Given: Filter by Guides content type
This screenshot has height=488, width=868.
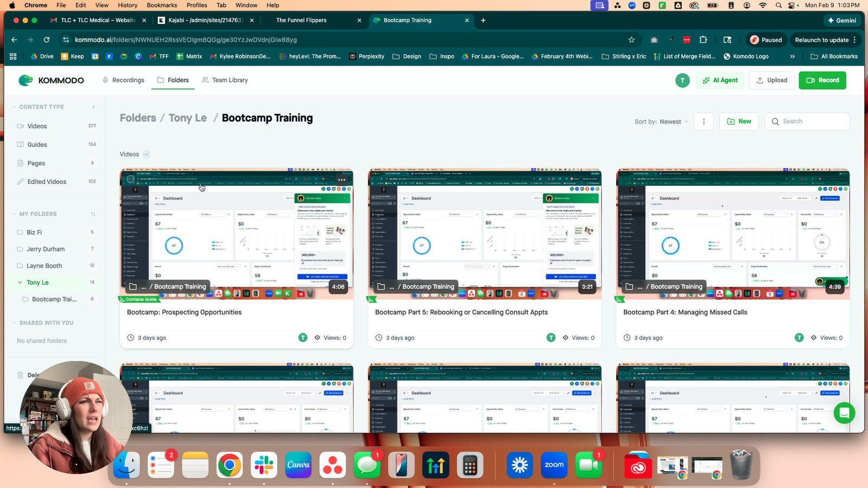Looking at the screenshot, I should coord(56,144).
